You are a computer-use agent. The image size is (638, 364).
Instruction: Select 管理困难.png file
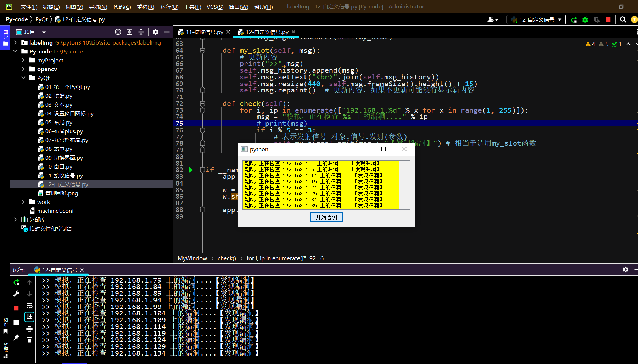tap(61, 193)
